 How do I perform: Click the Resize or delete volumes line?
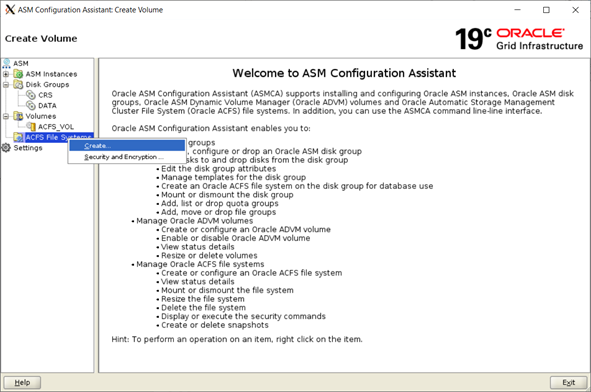pyautogui.click(x=209, y=256)
